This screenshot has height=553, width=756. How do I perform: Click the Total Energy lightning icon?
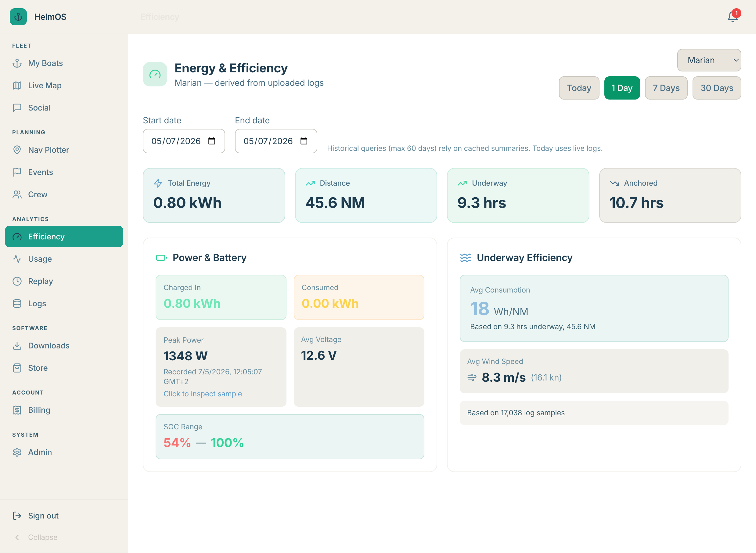(158, 183)
